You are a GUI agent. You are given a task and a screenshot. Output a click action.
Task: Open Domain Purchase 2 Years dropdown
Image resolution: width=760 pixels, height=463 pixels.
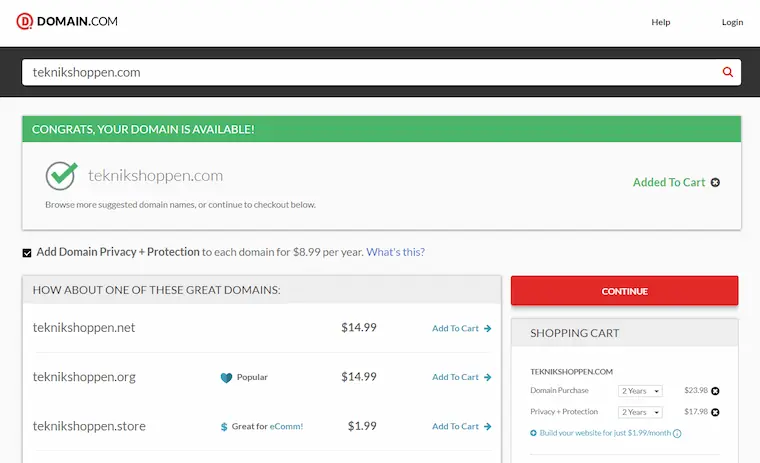click(x=640, y=391)
